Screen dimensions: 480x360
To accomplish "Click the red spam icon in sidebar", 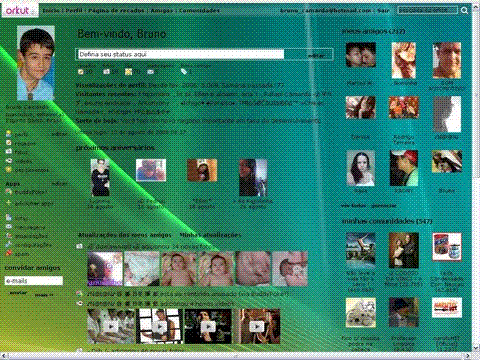I will (9, 253).
